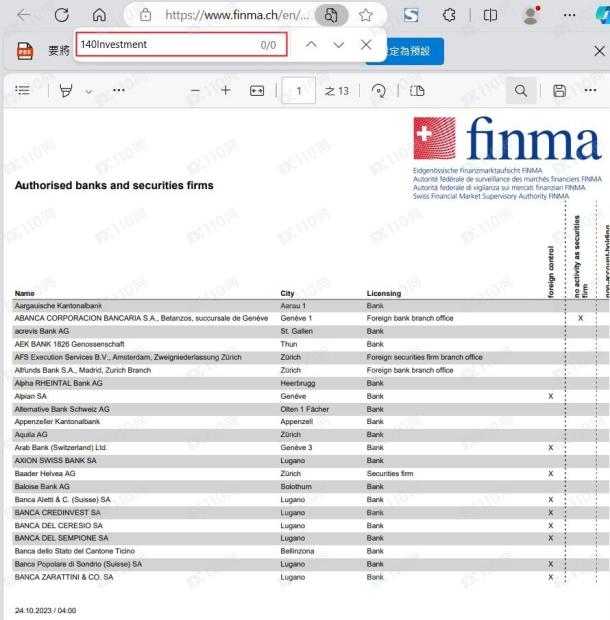Image resolution: width=610 pixels, height=620 pixels.
Task: Click the find box containing 140Investment
Action: [x=181, y=44]
